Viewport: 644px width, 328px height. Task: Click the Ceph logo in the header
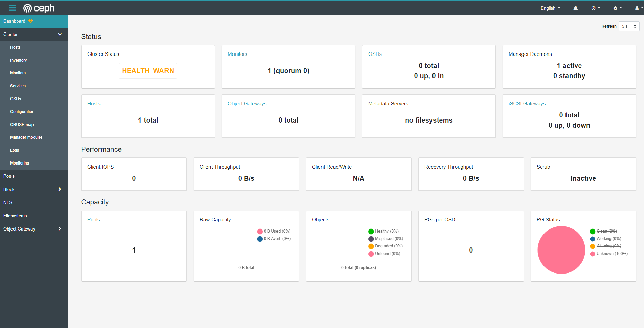click(39, 8)
